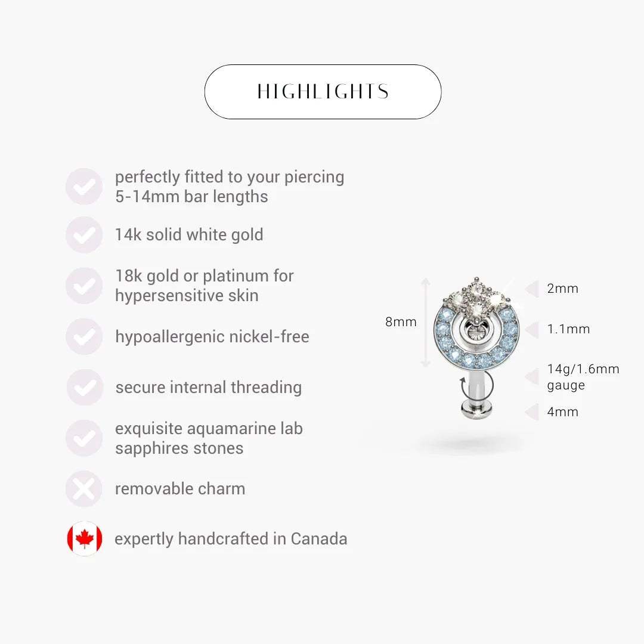The height and width of the screenshot is (644, 644).
Task: Click the triangle pointer beside '1.1mm'
Action: (531, 329)
